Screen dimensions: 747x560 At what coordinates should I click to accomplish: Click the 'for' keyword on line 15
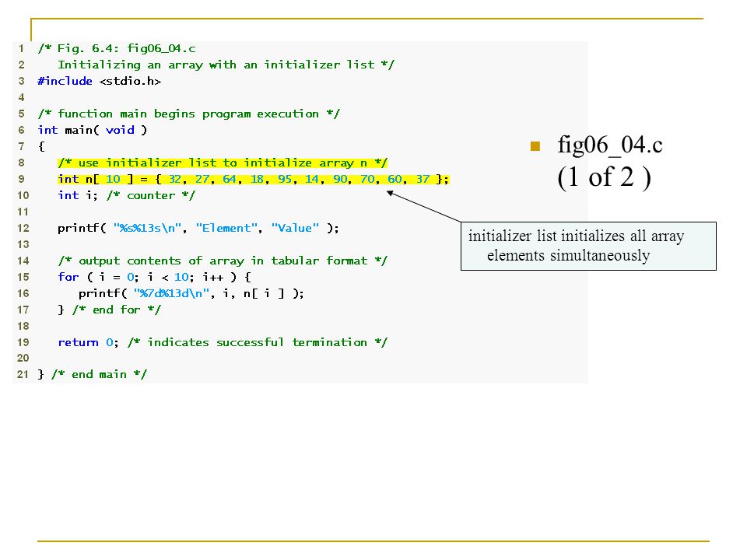68,277
